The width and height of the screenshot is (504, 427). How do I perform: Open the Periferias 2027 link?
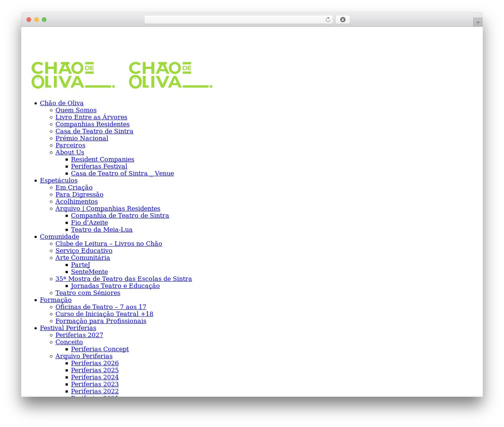[79, 335]
